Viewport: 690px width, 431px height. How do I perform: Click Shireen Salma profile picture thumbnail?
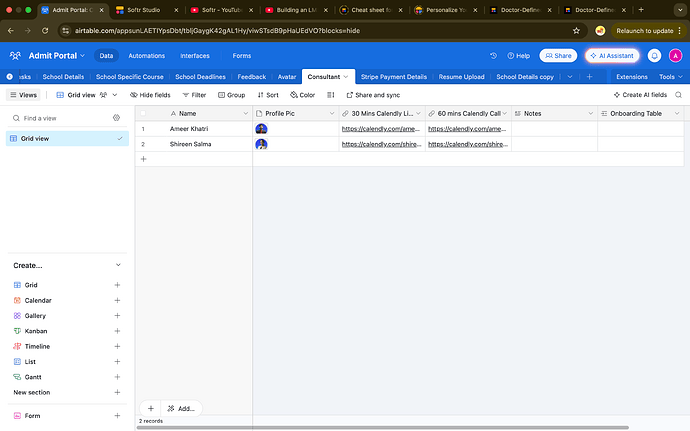261,144
